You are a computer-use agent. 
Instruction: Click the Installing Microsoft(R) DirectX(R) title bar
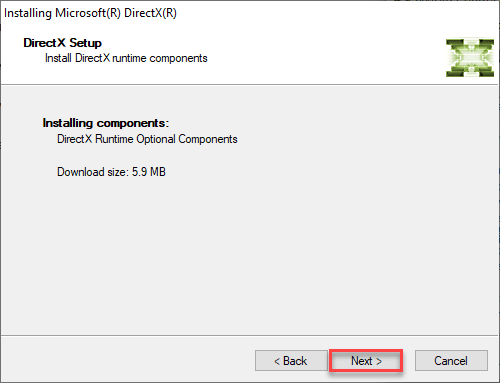250,13
